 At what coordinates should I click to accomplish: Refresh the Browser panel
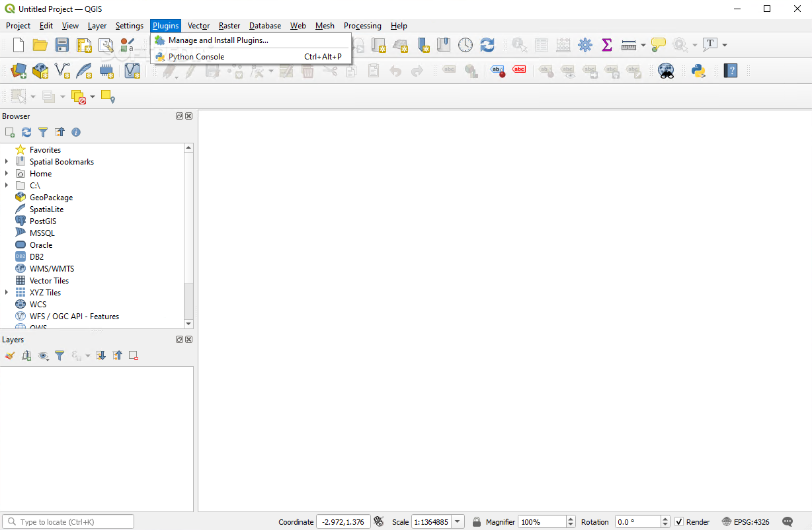point(26,132)
